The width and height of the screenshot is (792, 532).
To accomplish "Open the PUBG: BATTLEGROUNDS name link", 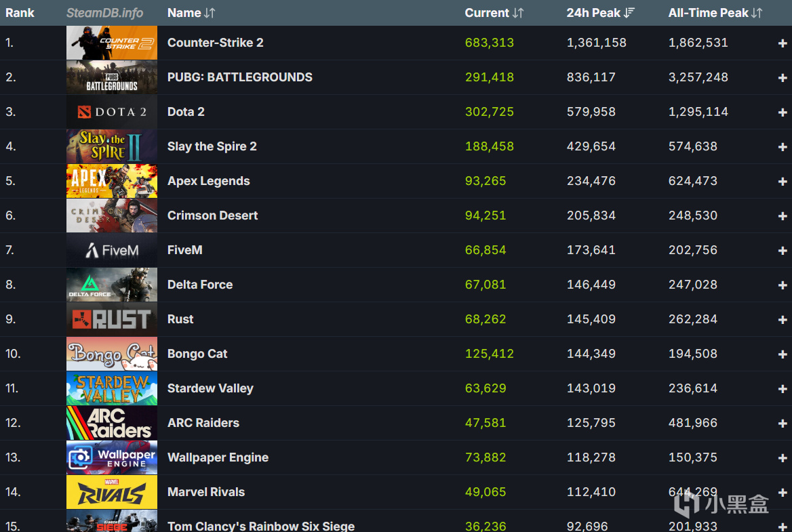I will coord(240,77).
